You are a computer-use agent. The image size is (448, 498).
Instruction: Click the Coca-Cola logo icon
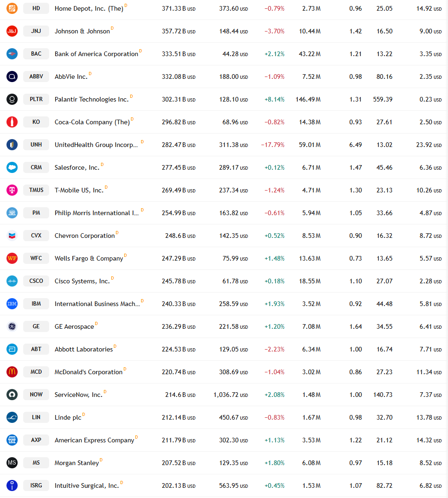click(x=12, y=122)
